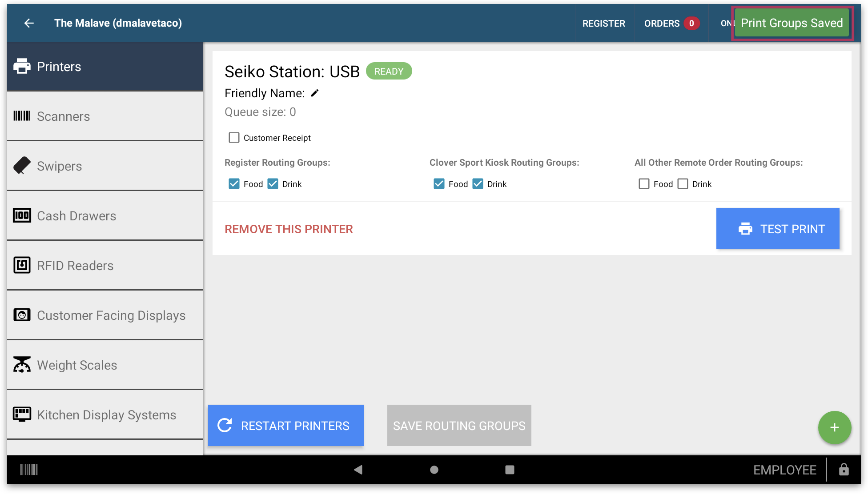This screenshot has width=868, height=494.
Task: Enable the Customer Receipt checkbox
Action: click(x=234, y=138)
